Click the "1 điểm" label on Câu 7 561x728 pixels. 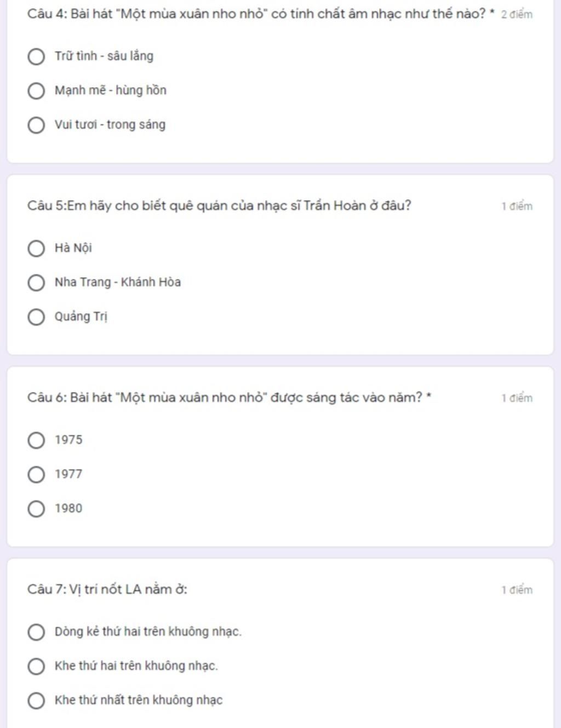(x=517, y=590)
